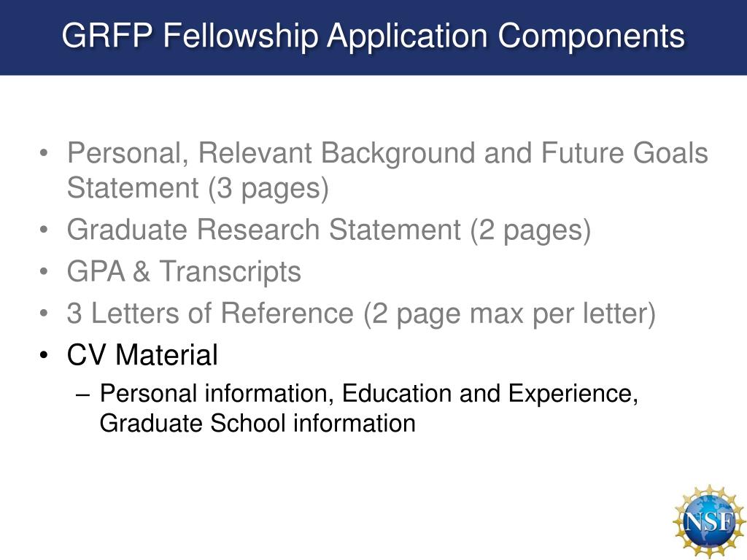The image size is (747, 560).
Task: Select the Graduate School information line
Action: (x=258, y=424)
